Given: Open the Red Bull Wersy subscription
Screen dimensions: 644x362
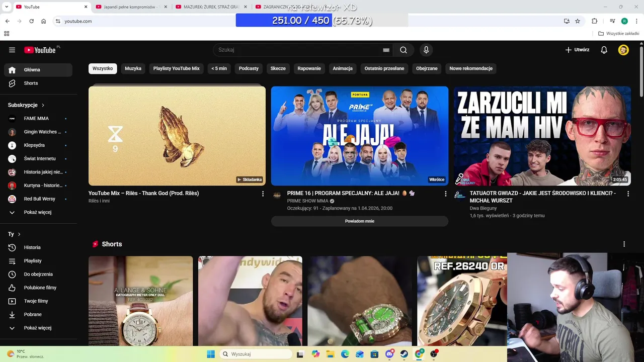Looking at the screenshot, I should coord(38,199).
